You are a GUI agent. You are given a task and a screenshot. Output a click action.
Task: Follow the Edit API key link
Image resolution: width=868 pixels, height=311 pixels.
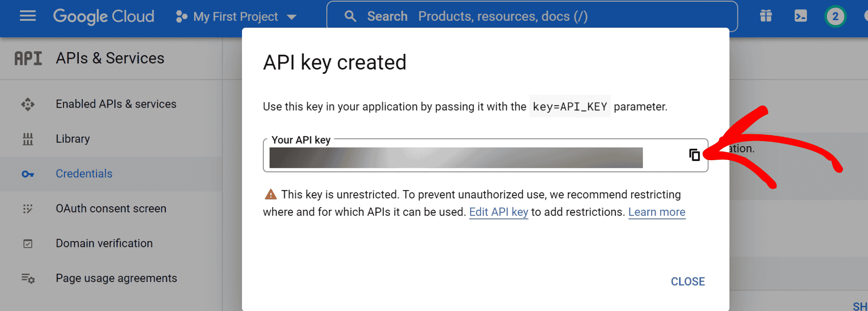pos(498,212)
